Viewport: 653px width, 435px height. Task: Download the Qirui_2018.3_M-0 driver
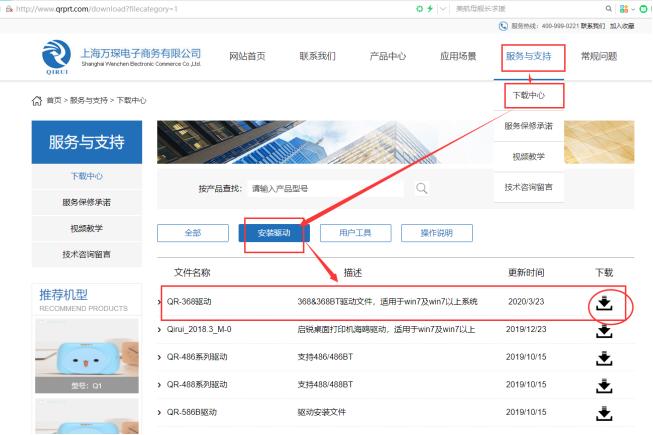click(x=604, y=331)
